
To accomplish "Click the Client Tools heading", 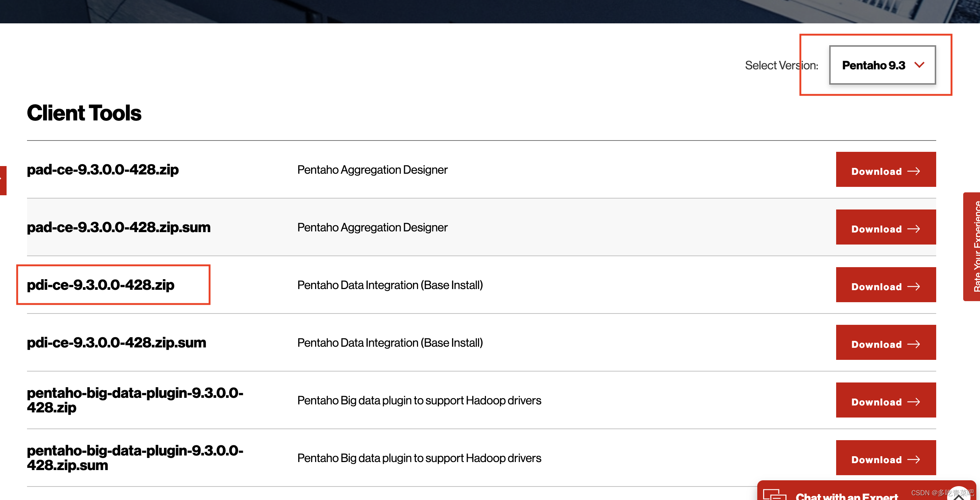I will (x=84, y=113).
